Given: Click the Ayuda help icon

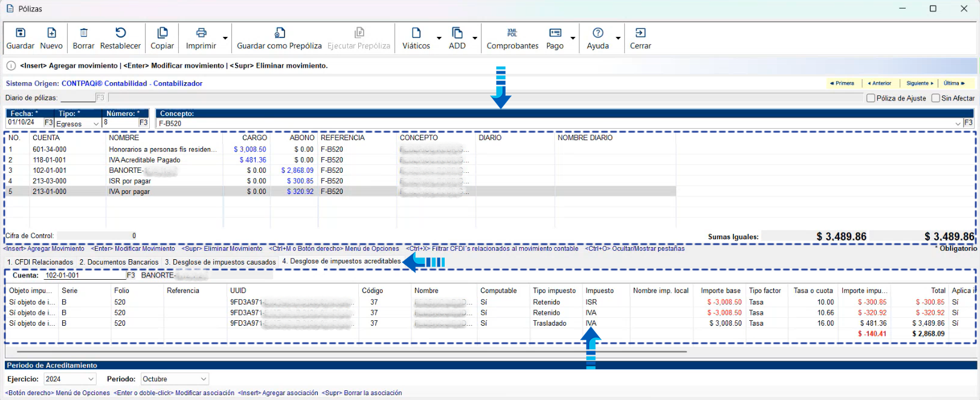Looking at the screenshot, I should (598, 33).
